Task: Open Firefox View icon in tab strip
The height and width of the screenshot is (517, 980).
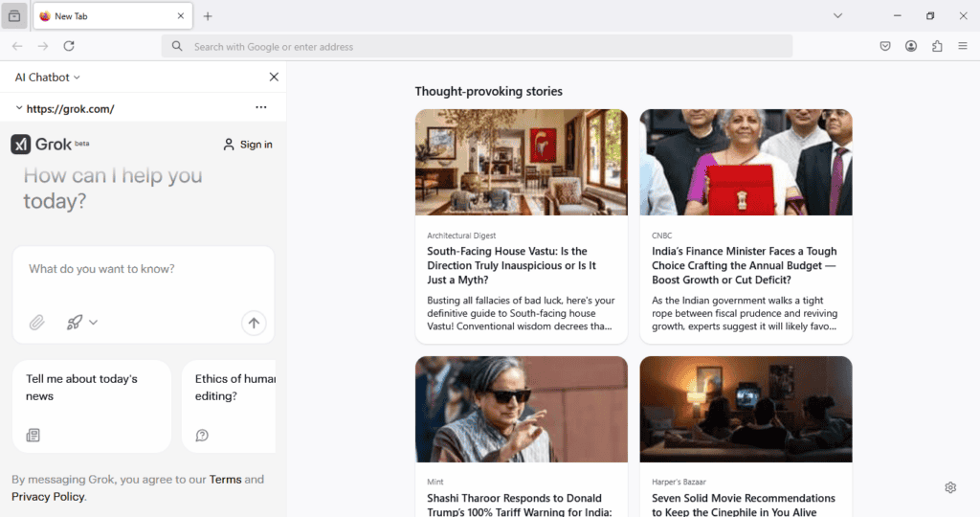Action: pos(14,16)
